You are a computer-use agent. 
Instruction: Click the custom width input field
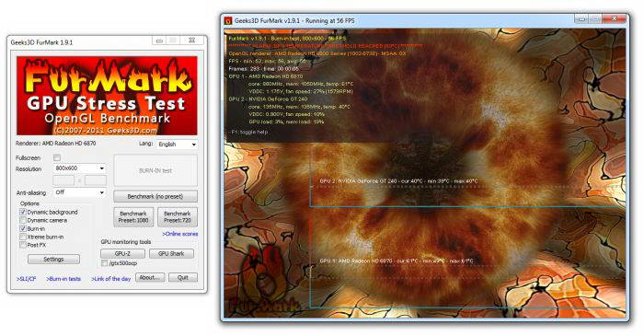(x=63, y=180)
